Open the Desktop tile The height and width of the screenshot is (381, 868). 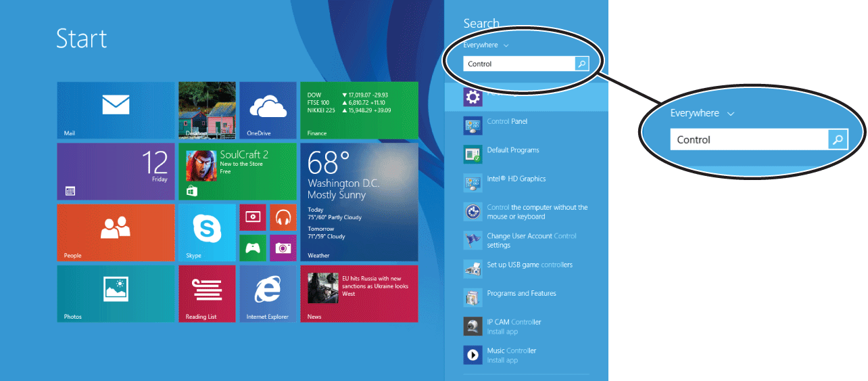pos(207,110)
